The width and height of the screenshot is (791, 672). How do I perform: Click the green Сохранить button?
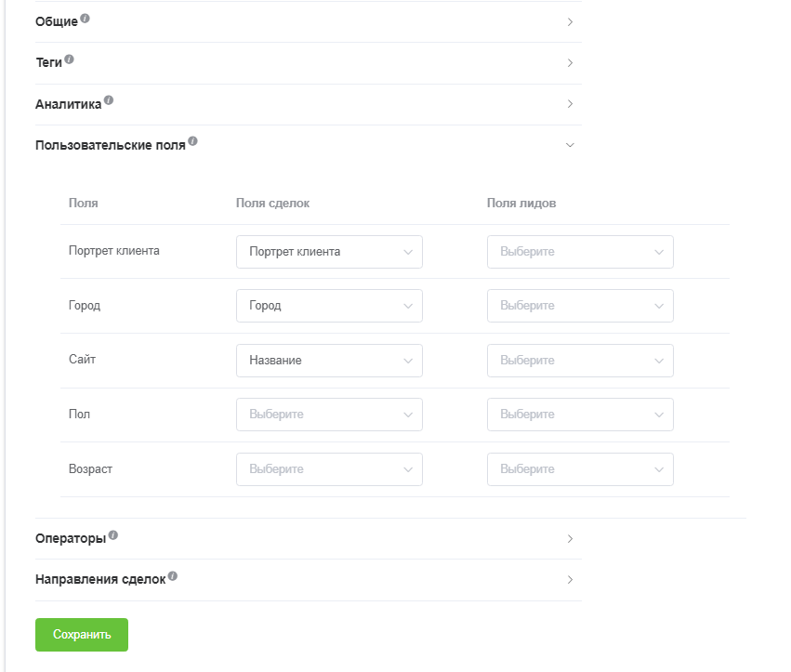click(82, 635)
